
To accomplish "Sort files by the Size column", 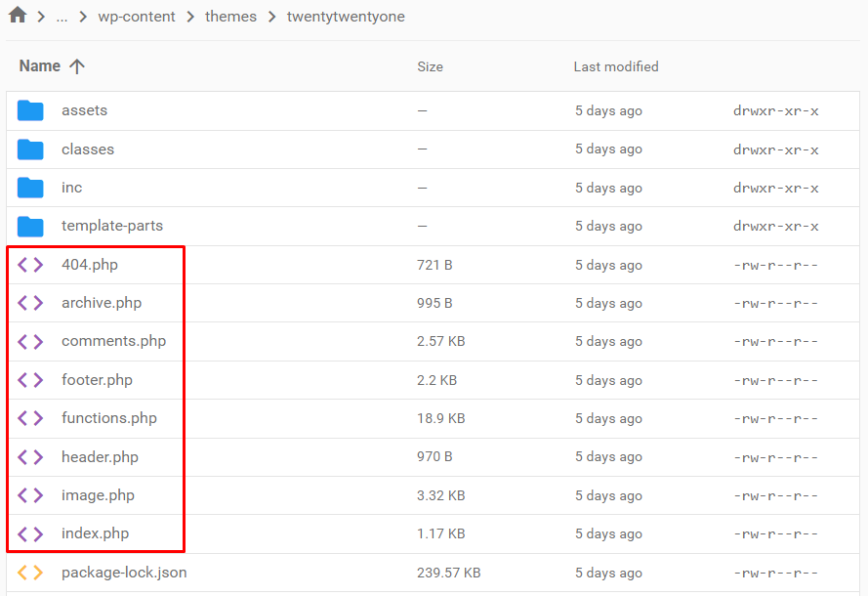I will pos(430,66).
